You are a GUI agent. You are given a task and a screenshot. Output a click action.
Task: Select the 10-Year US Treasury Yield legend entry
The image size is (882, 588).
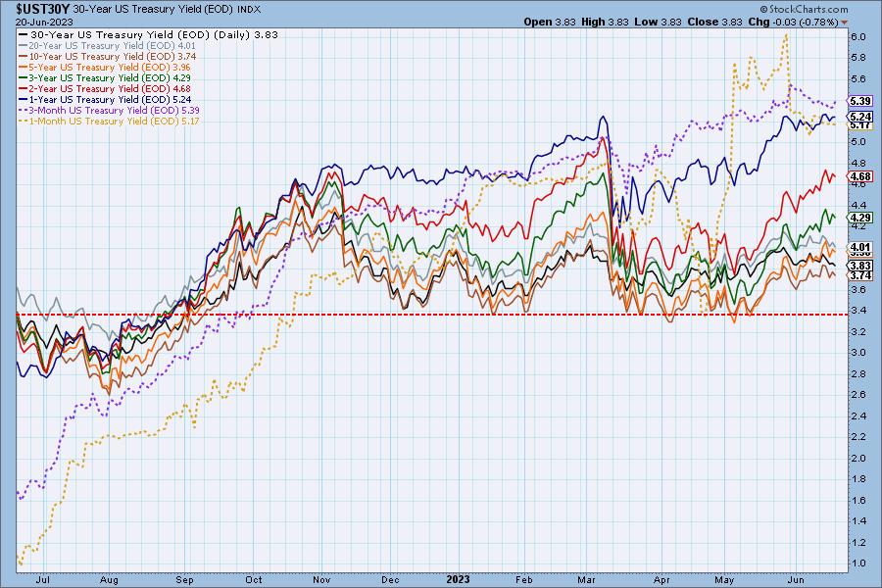(108, 56)
